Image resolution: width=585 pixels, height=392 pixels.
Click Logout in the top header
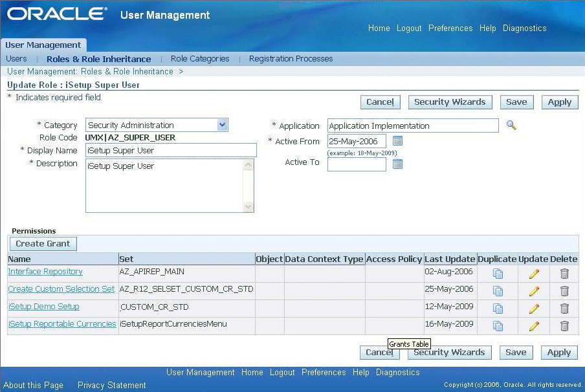pyautogui.click(x=409, y=28)
